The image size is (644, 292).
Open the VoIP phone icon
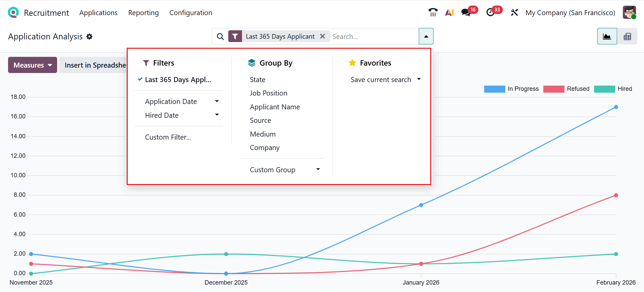pos(433,12)
